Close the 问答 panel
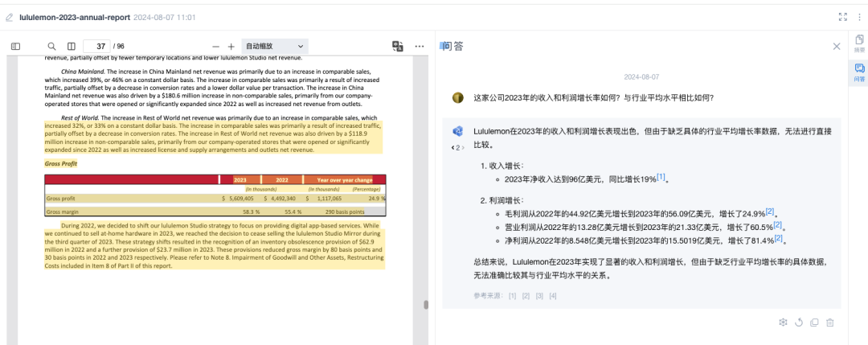 837,47
